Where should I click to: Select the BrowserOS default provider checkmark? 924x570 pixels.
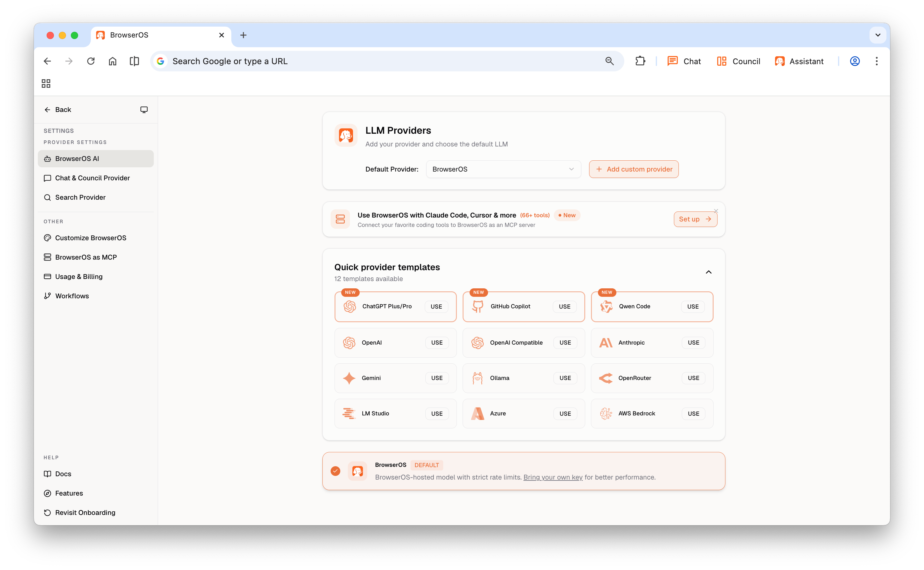click(x=335, y=471)
